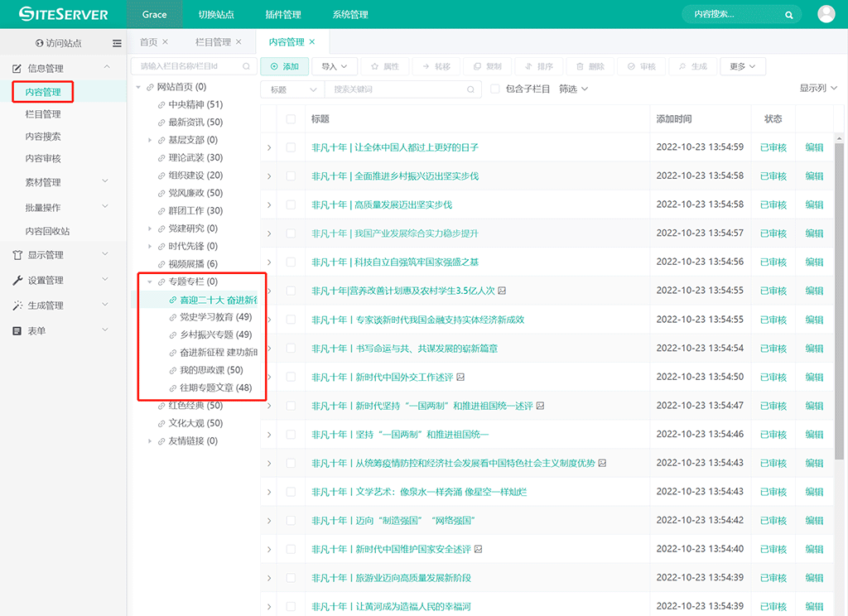The height and width of the screenshot is (616, 848).
Task: Open 栏目管理 in the left sidebar
Action: 43,114
